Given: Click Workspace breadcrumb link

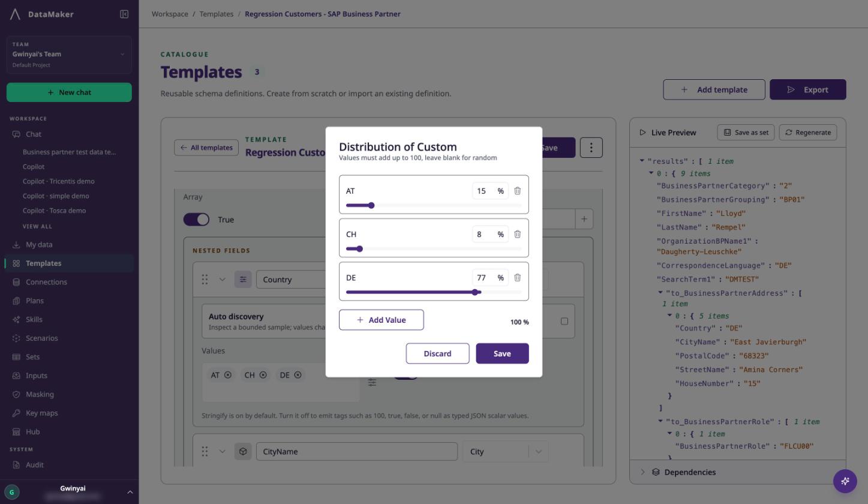Looking at the screenshot, I should tap(170, 14).
